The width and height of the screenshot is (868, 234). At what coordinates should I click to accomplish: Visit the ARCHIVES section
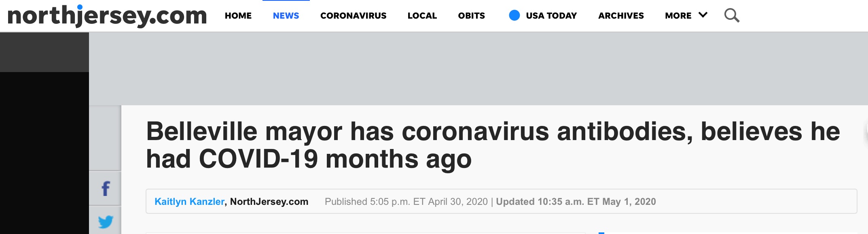pyautogui.click(x=621, y=16)
